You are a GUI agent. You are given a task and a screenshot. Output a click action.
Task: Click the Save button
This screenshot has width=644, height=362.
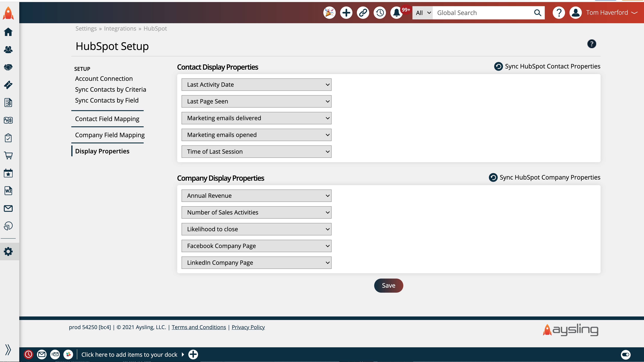click(x=388, y=285)
